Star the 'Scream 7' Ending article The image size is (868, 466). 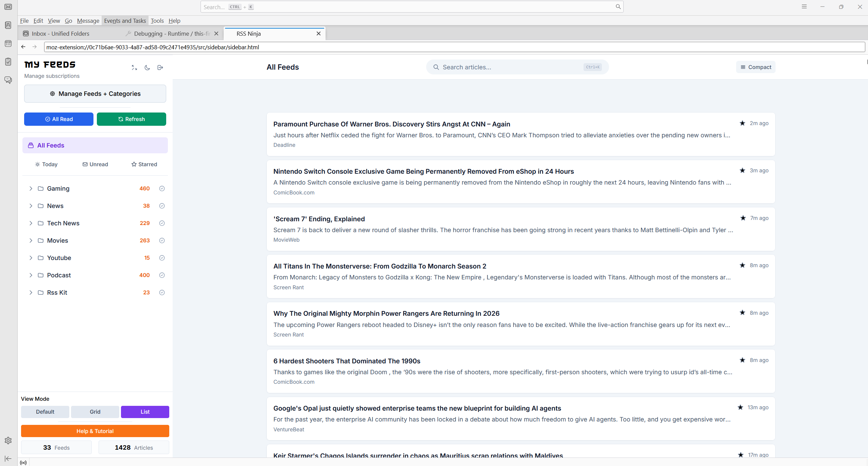pos(743,218)
